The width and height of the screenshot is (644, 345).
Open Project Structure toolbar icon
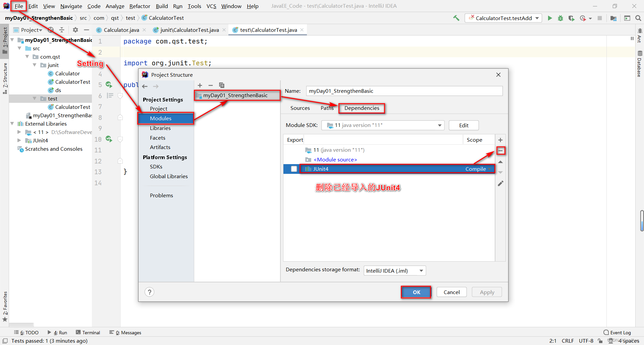[613, 18]
